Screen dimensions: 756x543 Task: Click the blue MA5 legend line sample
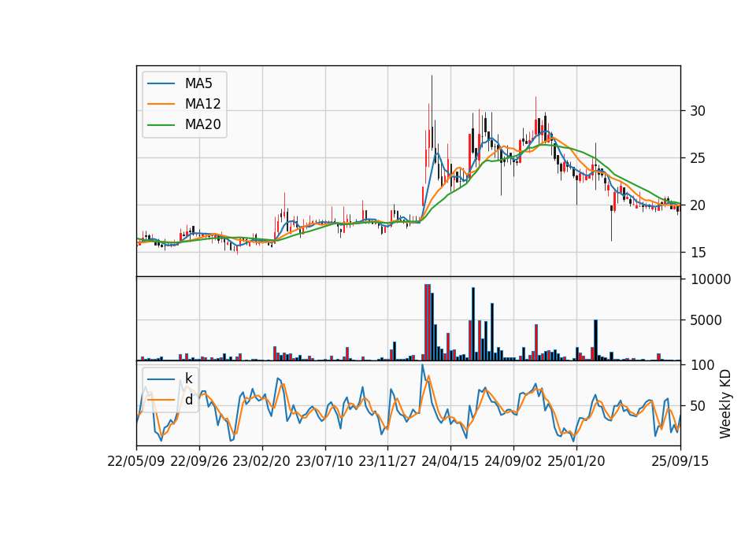point(161,84)
